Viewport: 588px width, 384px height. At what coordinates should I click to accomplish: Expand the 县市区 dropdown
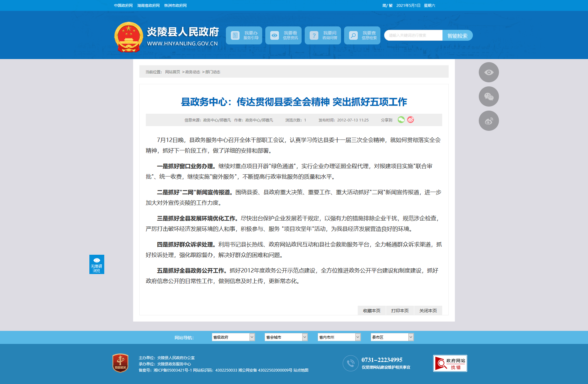tap(392, 337)
